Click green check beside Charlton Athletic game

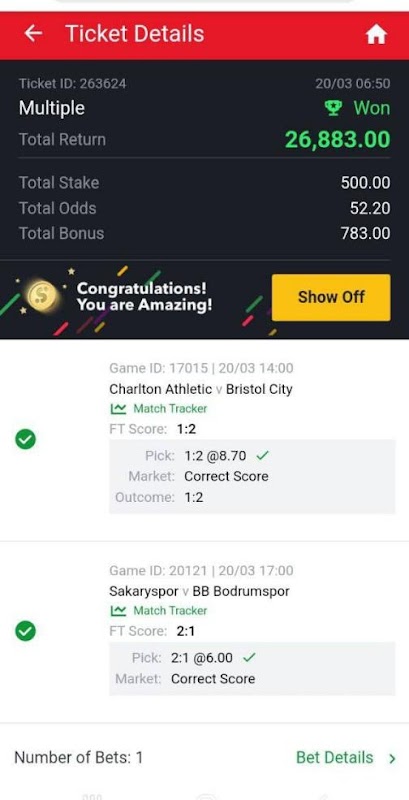coord(25,439)
